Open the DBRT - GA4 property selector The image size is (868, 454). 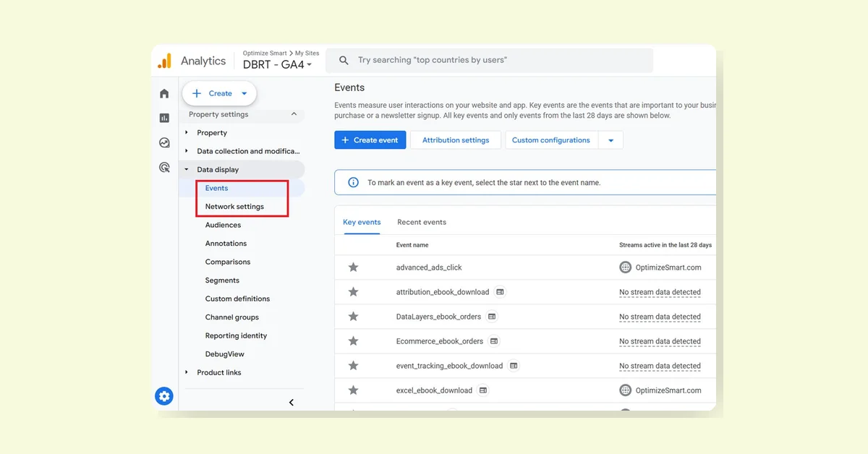tap(278, 65)
